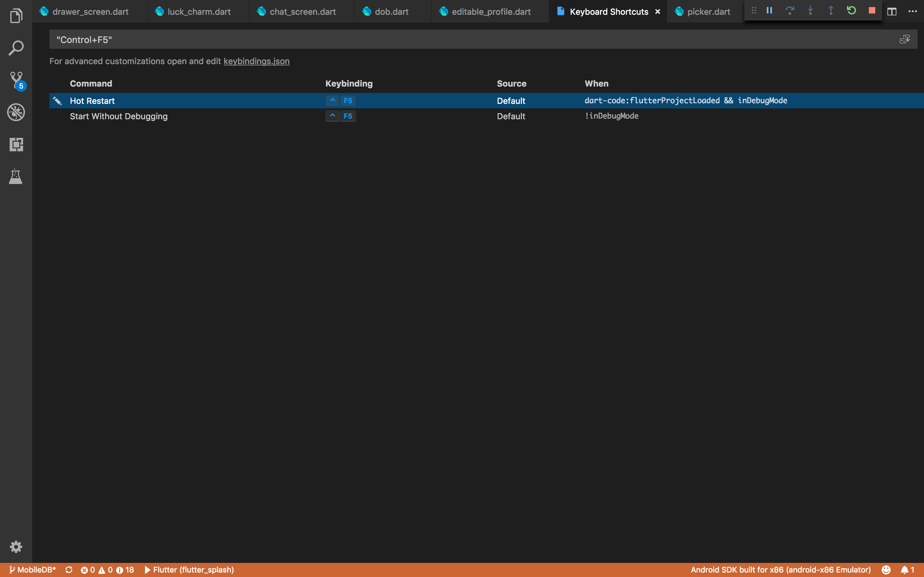The image size is (924, 577).
Task: Open Manage gear menu
Action: coord(16,547)
